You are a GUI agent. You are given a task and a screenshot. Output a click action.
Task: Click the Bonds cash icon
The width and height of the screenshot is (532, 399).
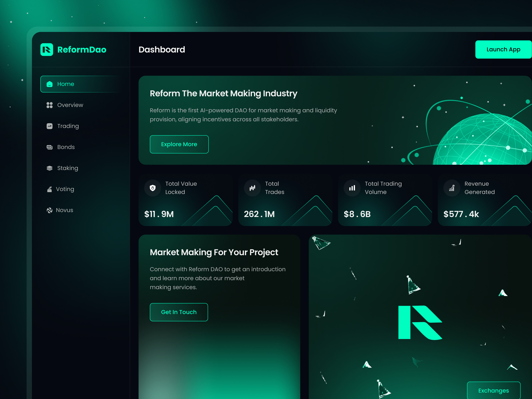point(49,147)
